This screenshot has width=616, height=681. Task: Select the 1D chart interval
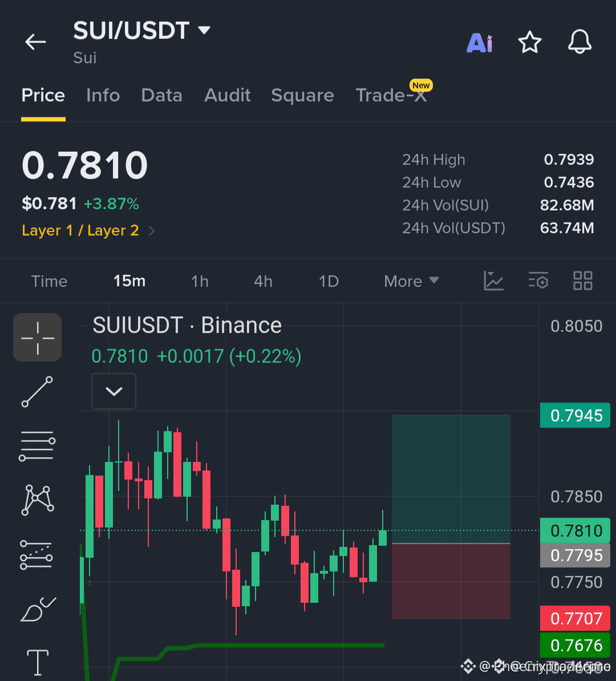point(329,281)
